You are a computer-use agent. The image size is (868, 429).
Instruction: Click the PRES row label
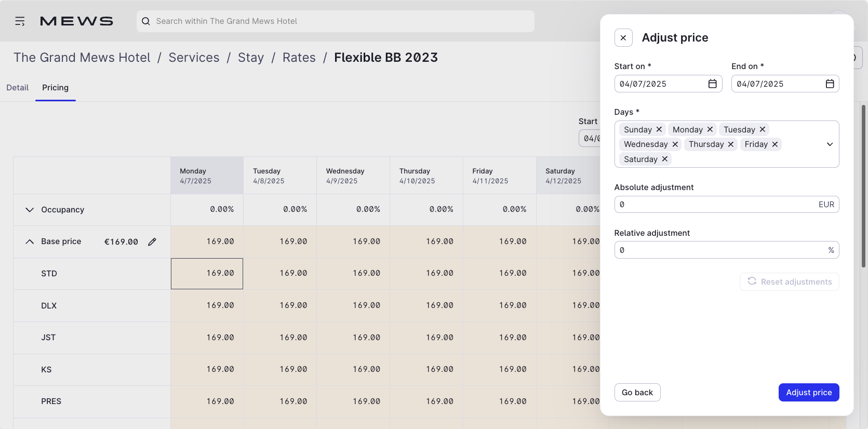(x=51, y=401)
